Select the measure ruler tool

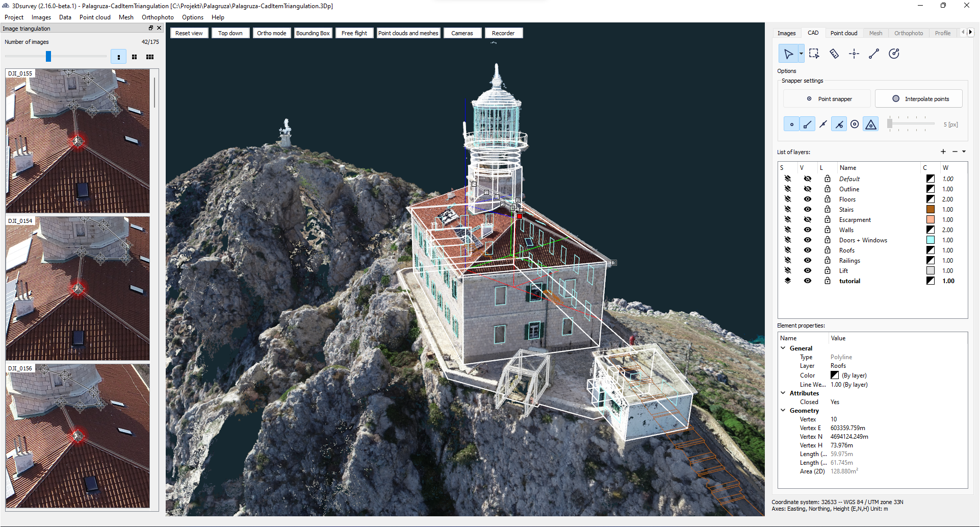click(x=834, y=53)
